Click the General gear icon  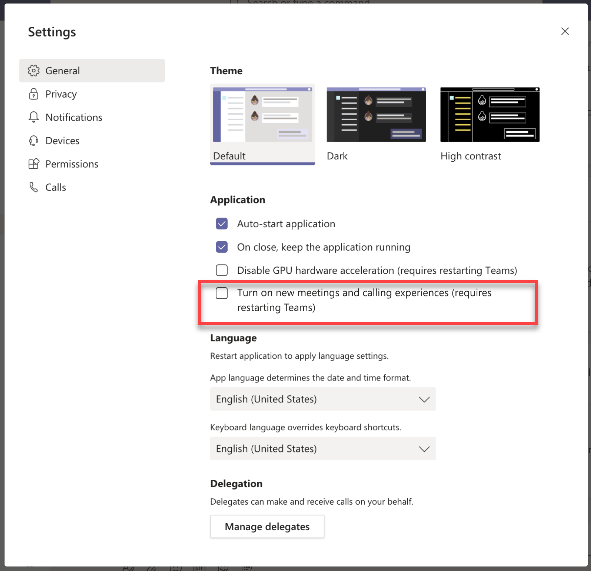(34, 70)
